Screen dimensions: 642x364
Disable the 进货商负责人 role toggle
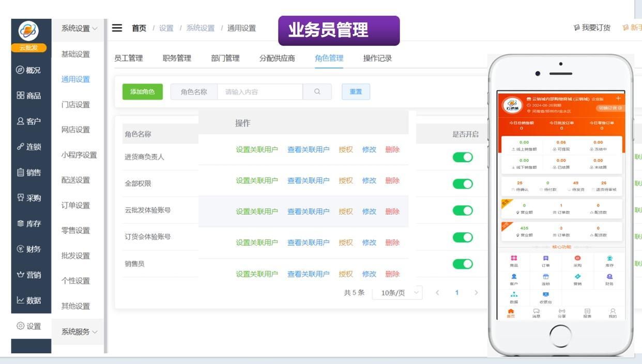pyautogui.click(x=462, y=157)
